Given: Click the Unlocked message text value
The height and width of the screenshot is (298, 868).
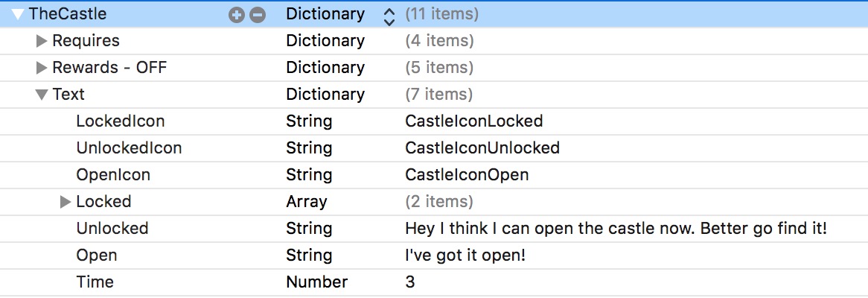Looking at the screenshot, I should pyautogui.click(x=616, y=229).
